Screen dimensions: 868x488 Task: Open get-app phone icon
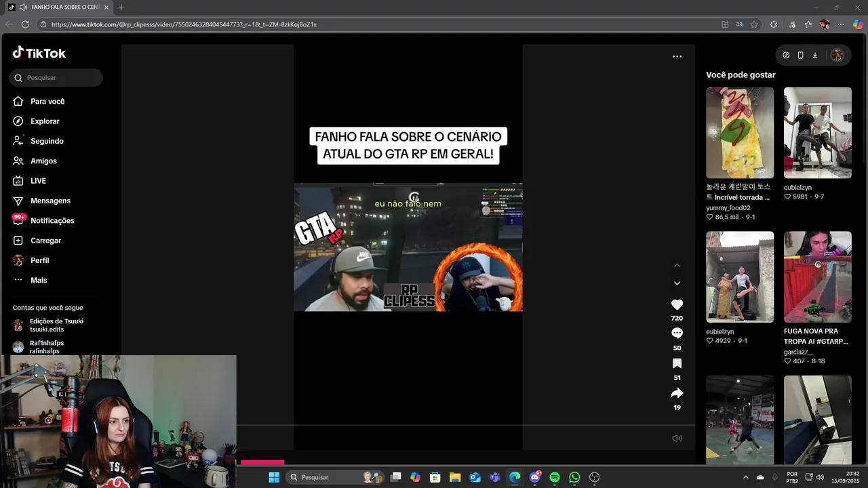point(800,56)
